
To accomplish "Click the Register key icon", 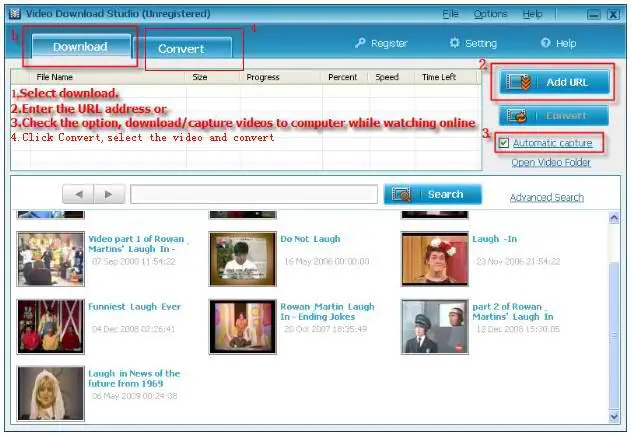I will tap(360, 43).
